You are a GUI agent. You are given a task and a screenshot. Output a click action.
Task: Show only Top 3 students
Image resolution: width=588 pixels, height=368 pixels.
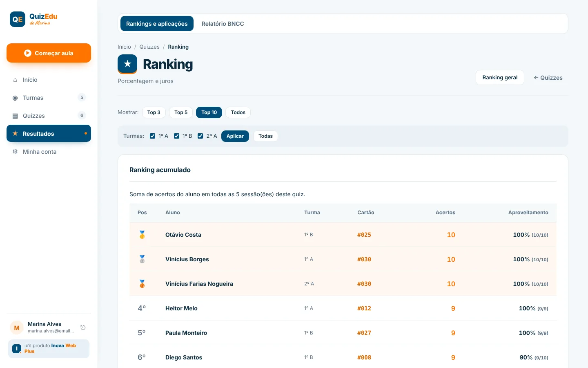[154, 112]
